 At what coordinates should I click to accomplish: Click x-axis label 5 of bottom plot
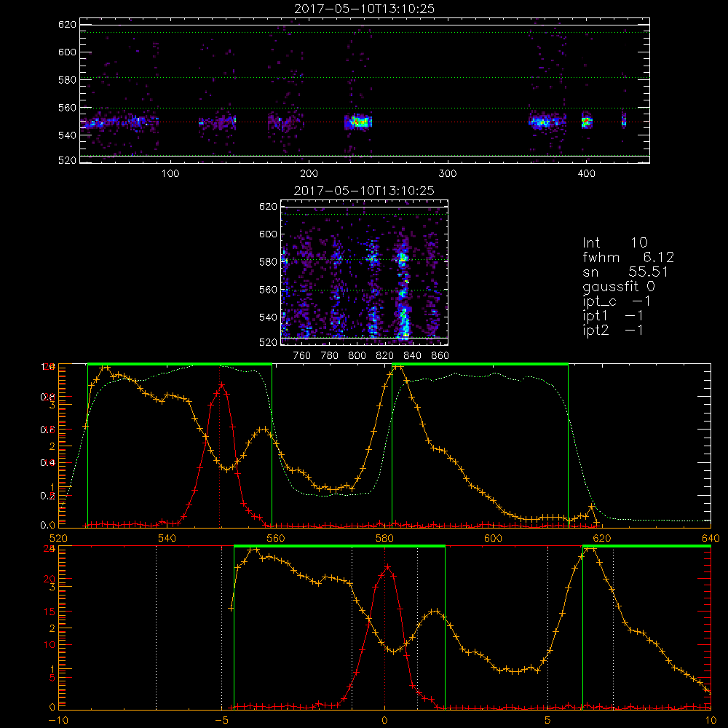(547, 721)
